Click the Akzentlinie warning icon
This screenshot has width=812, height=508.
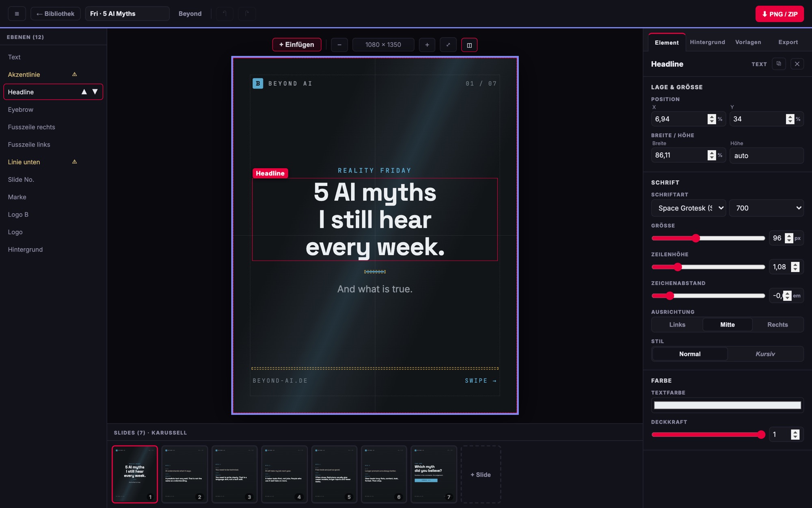coord(74,74)
